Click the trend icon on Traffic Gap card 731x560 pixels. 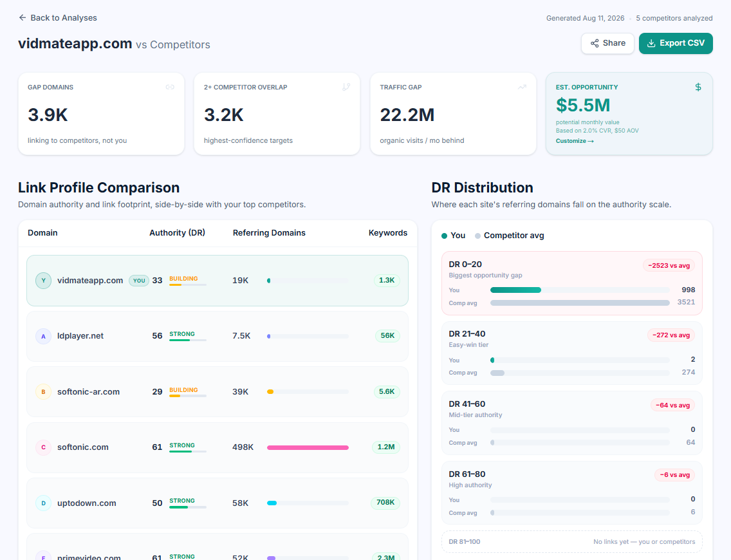pyautogui.click(x=522, y=87)
